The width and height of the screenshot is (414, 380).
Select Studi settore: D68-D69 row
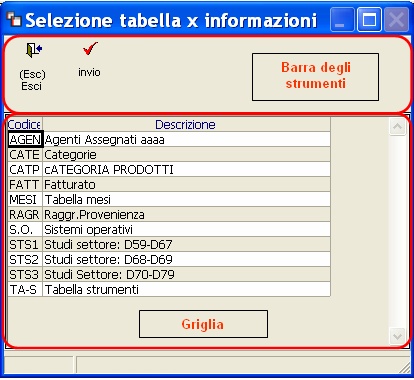[x=169, y=260]
